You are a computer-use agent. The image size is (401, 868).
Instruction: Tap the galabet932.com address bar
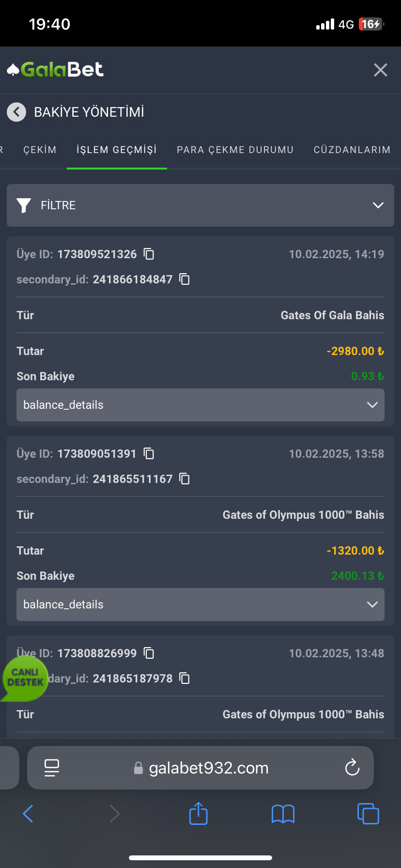coord(208,768)
